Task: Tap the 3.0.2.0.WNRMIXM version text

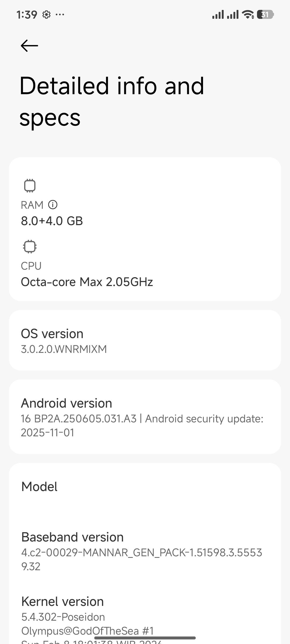Action: [x=64, y=349]
